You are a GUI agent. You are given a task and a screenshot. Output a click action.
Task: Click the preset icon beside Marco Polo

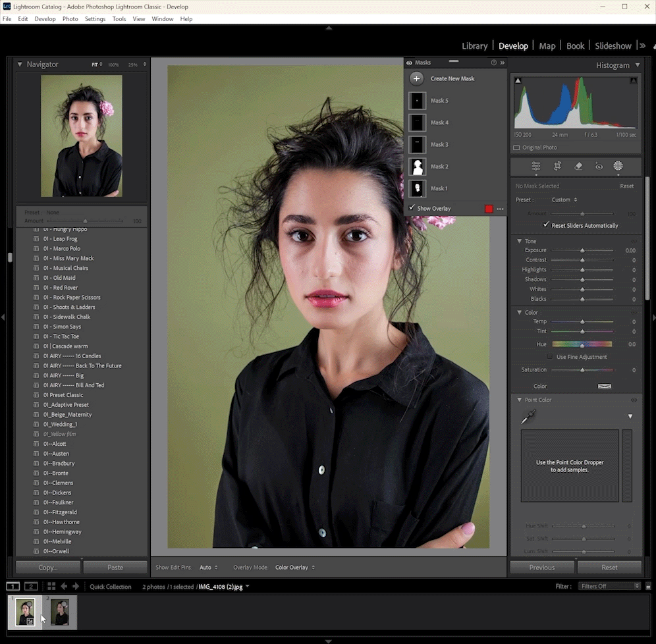(36, 248)
